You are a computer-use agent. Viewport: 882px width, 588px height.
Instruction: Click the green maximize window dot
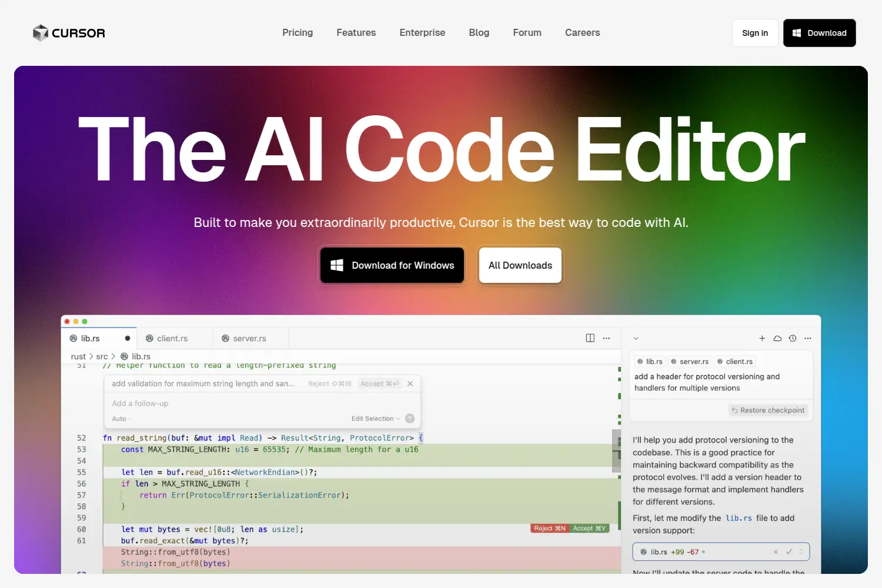coord(85,322)
